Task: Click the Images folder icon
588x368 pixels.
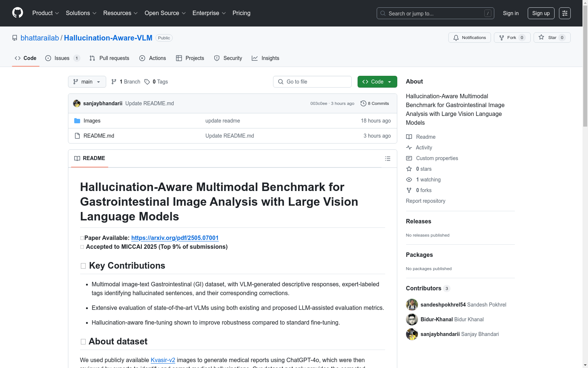Action: pyautogui.click(x=77, y=121)
